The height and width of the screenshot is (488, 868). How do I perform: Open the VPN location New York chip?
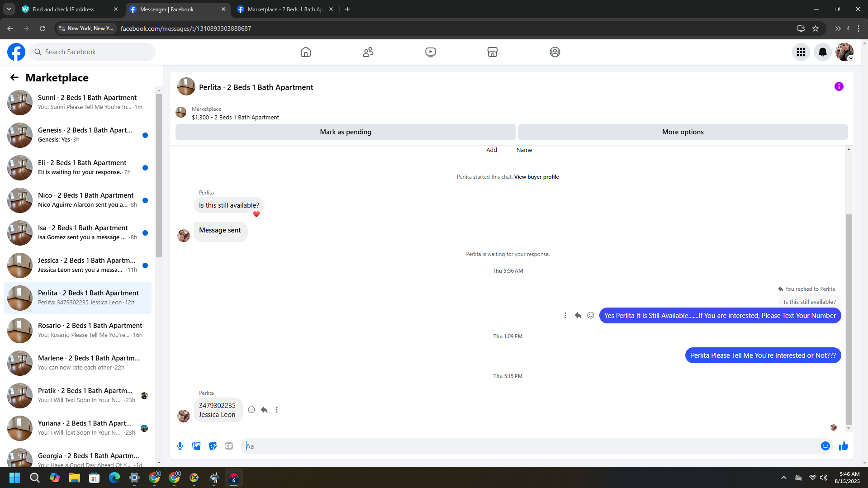[x=86, y=28]
